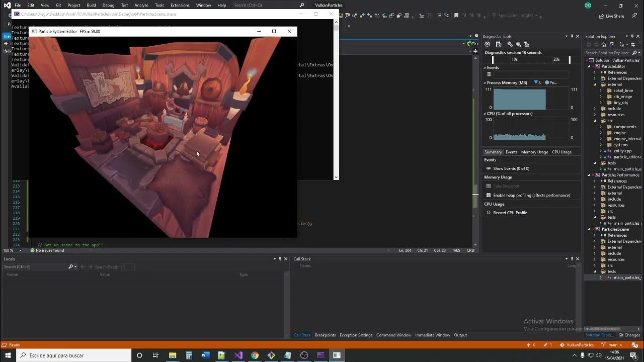Open Microsoft Word from the taskbar
The image size is (644, 362).
coord(205,355)
